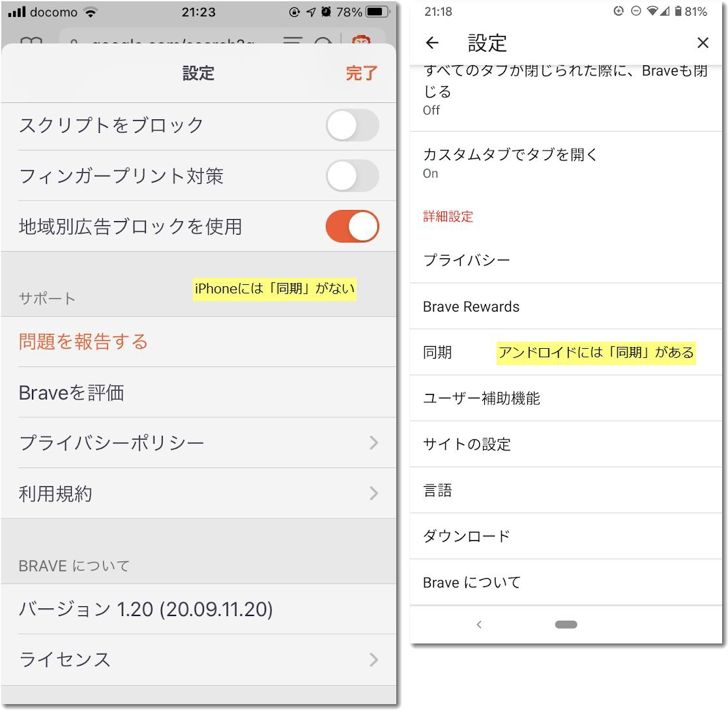Tap the iPhone battery status icon
The height and width of the screenshot is (710, 728).
pos(377,12)
